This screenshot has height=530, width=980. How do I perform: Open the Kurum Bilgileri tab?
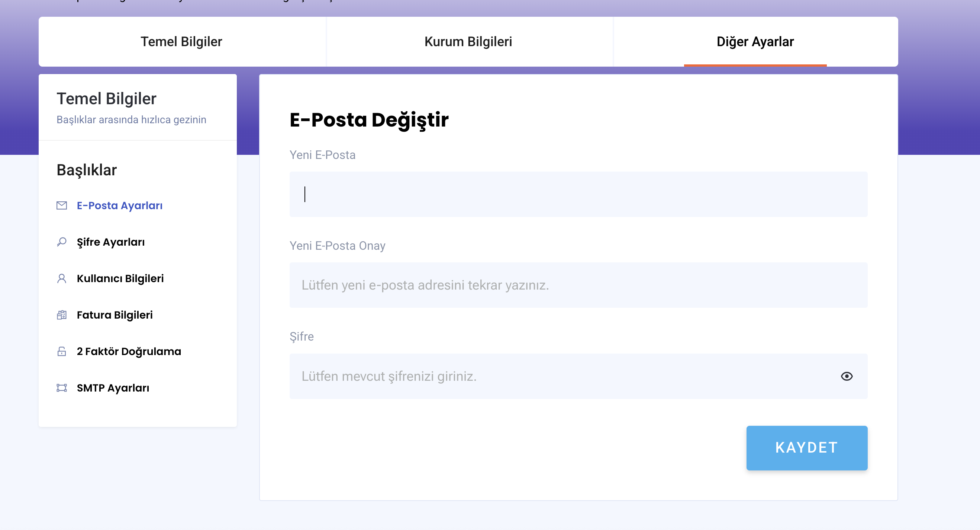pos(468,42)
